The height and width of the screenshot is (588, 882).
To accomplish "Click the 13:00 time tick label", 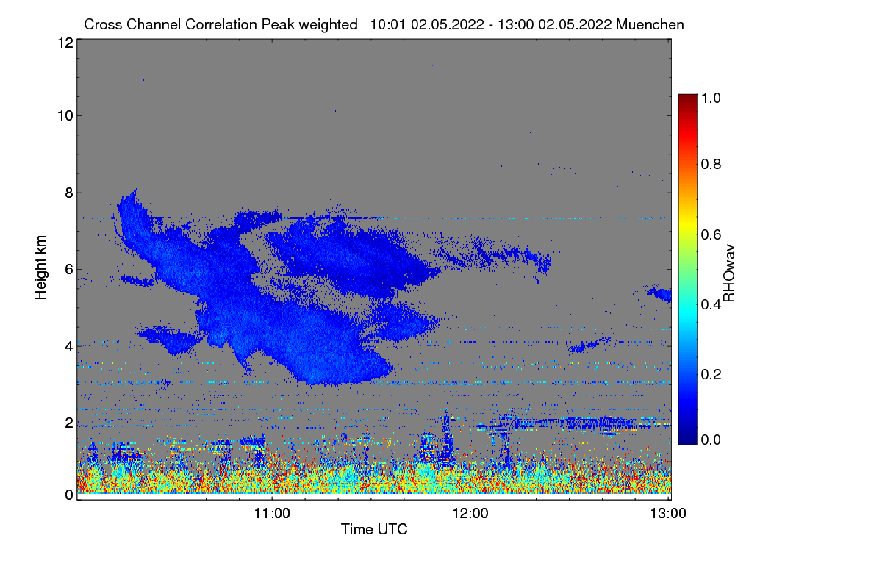I will click(x=667, y=512).
